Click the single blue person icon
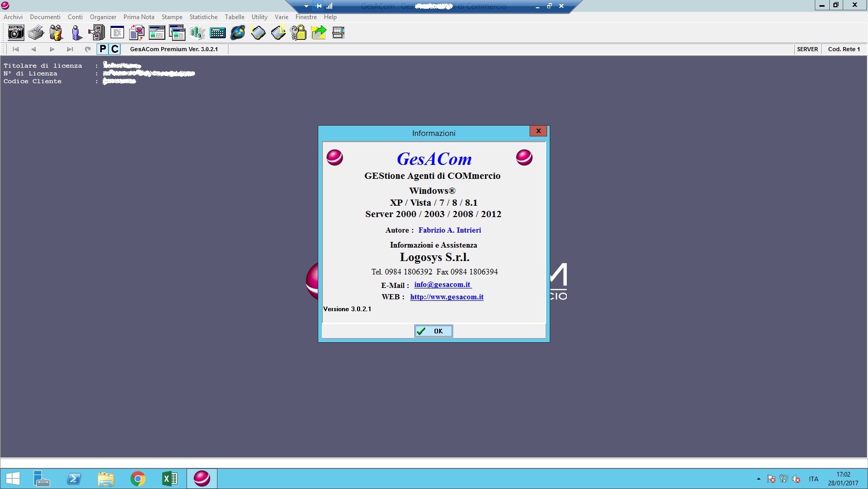 pos(76,33)
